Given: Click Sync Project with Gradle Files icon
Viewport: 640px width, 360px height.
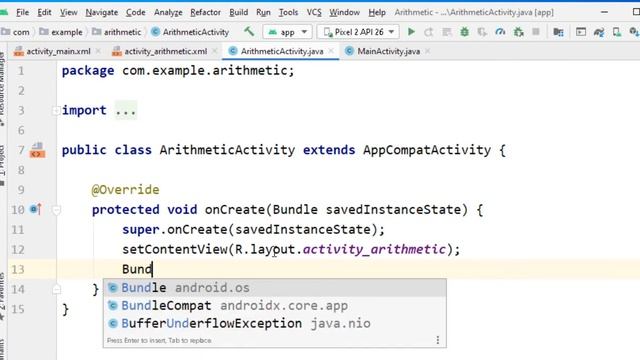Looking at the screenshot, I should click(x=599, y=31).
